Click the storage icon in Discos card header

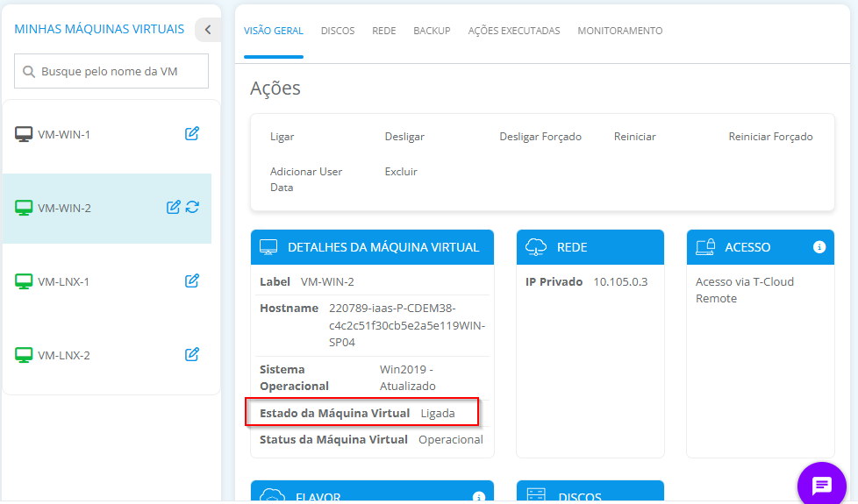point(536,496)
